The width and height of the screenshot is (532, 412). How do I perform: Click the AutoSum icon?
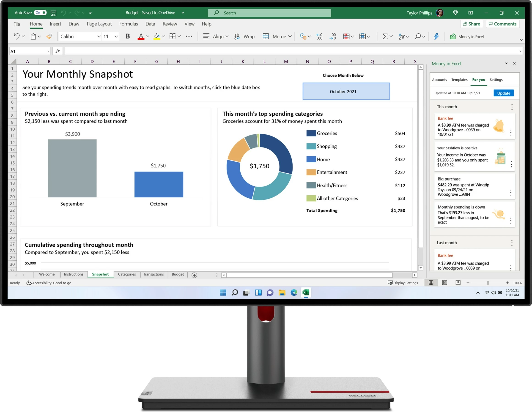385,36
